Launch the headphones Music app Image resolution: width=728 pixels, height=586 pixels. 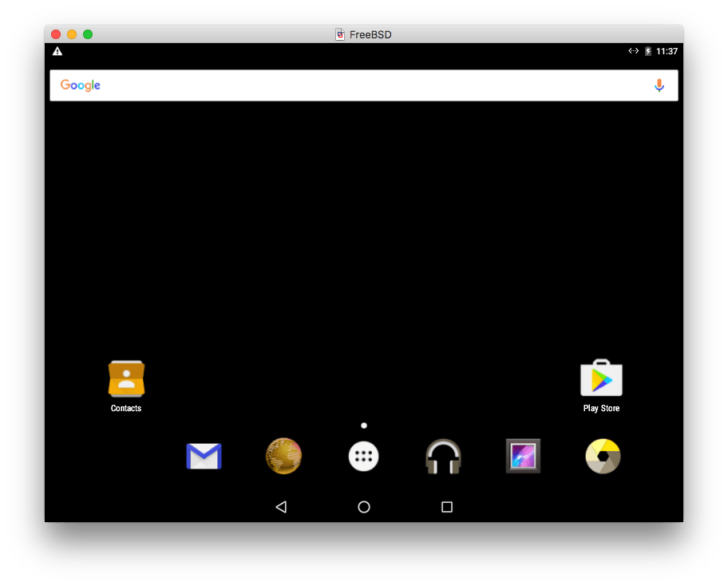(443, 456)
